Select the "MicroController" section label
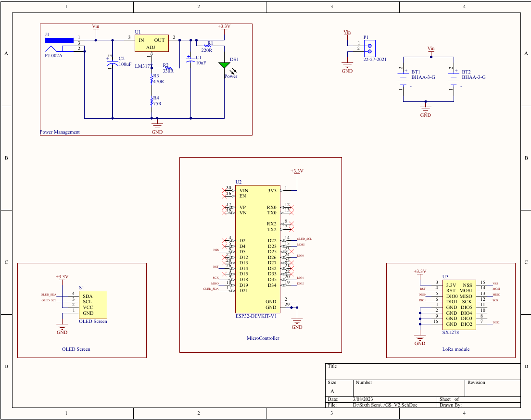This screenshot has width=531, height=420. coord(263,338)
